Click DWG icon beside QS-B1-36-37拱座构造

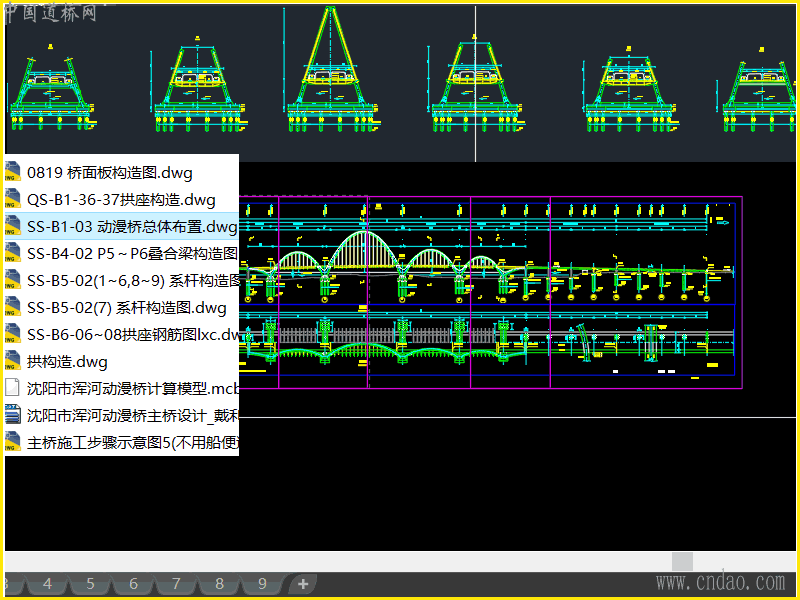tap(13, 198)
